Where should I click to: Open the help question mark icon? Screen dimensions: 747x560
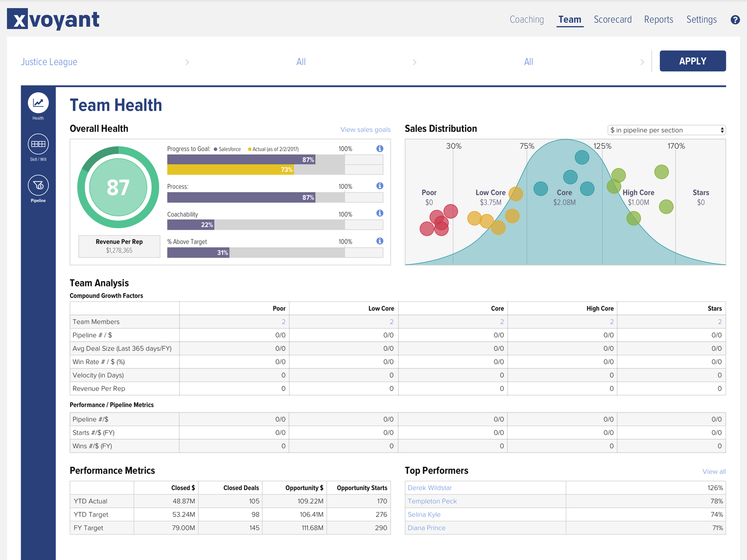pyautogui.click(x=735, y=20)
